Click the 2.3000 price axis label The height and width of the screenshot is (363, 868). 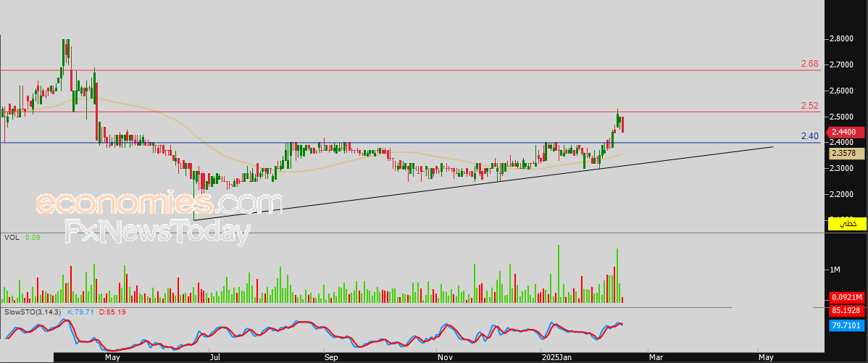click(840, 169)
